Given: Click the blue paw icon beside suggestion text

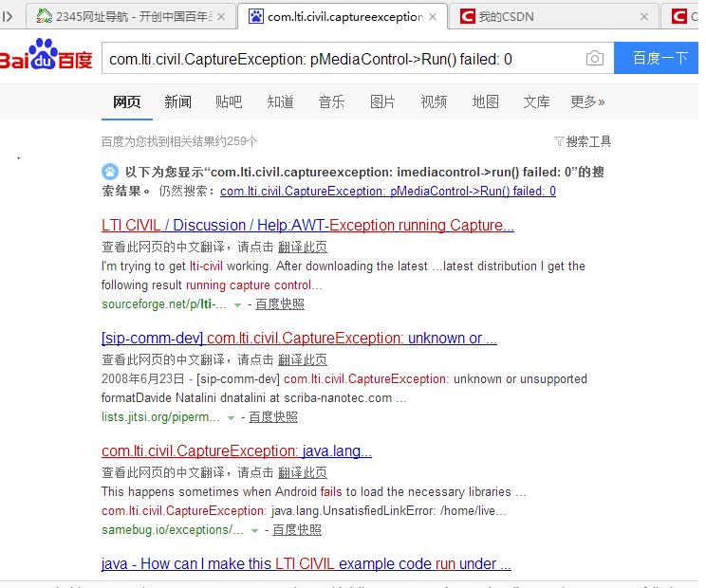Looking at the screenshot, I should [110, 172].
